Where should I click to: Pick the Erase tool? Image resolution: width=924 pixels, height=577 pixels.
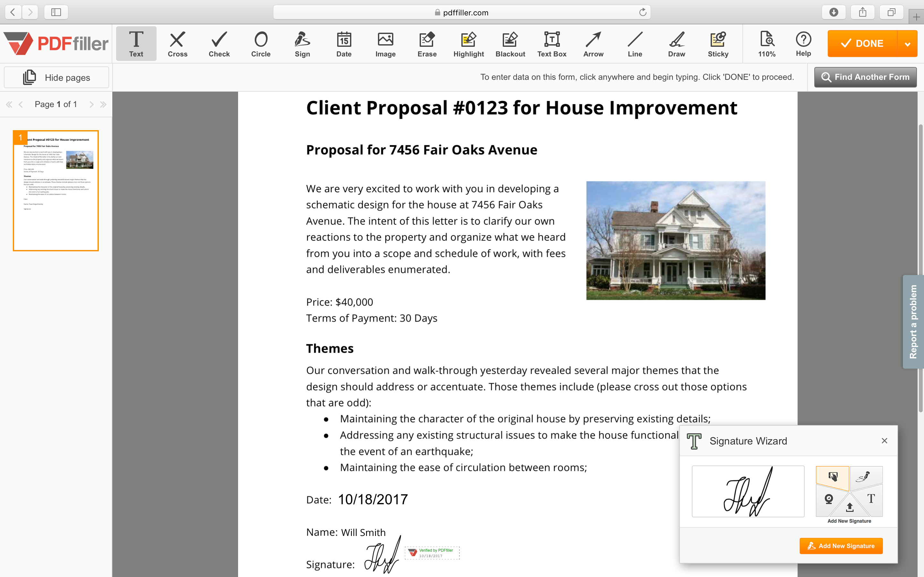click(x=427, y=44)
